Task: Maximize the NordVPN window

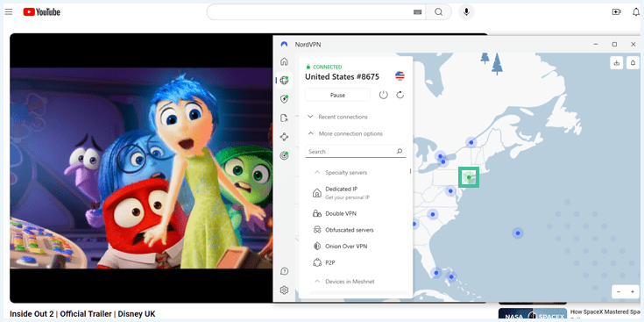Action: coord(614,45)
